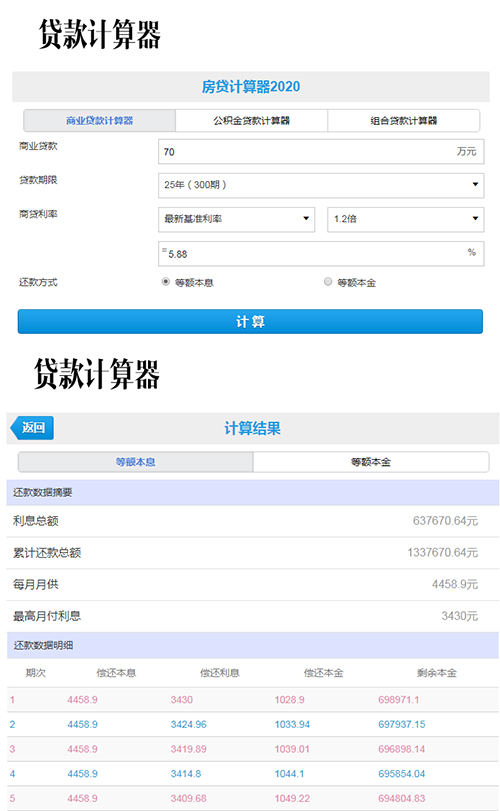Click the 商贷利率 label
This screenshot has width=500, height=811.
tap(38, 214)
